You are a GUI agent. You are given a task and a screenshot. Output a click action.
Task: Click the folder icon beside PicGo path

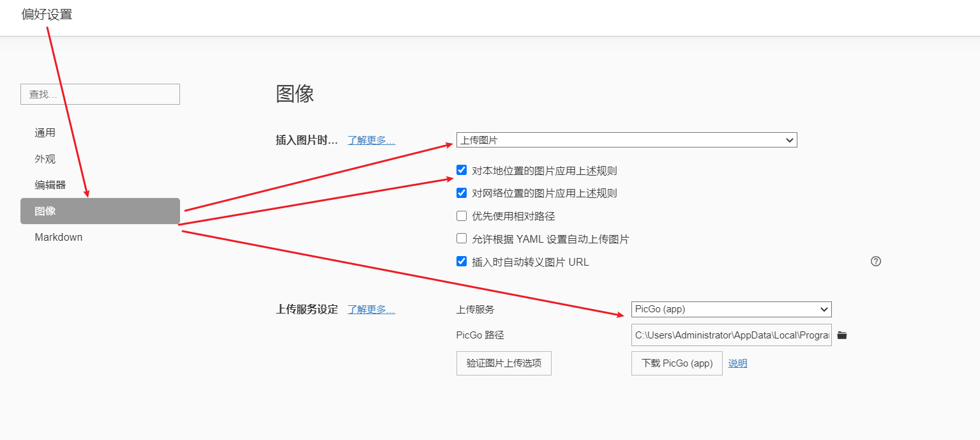pyautogui.click(x=842, y=335)
